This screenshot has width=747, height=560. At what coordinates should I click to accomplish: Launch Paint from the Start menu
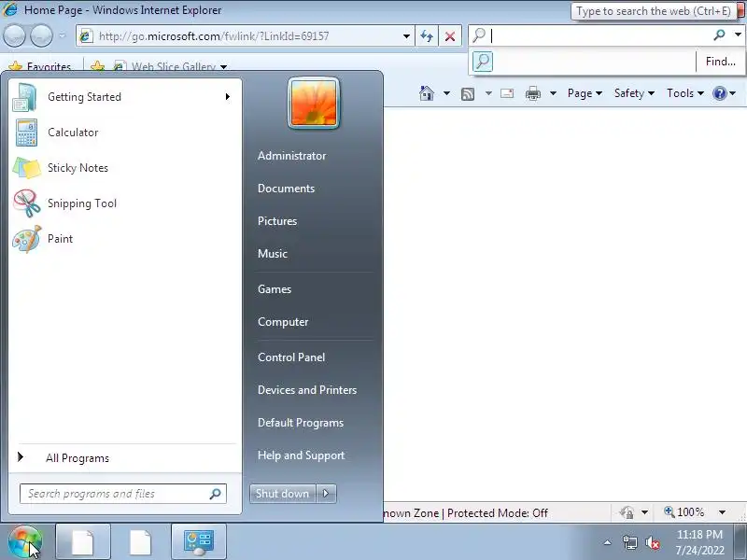(x=124, y=239)
